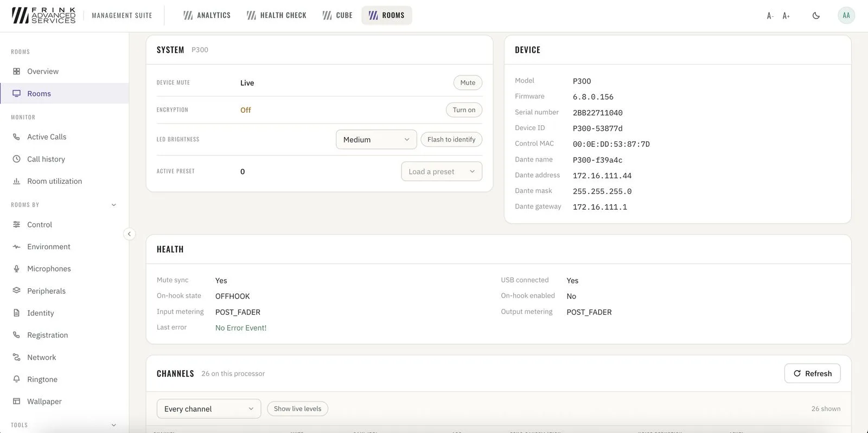Open Identity document icon
Viewport: 868px width, 433px height.
coord(16,313)
